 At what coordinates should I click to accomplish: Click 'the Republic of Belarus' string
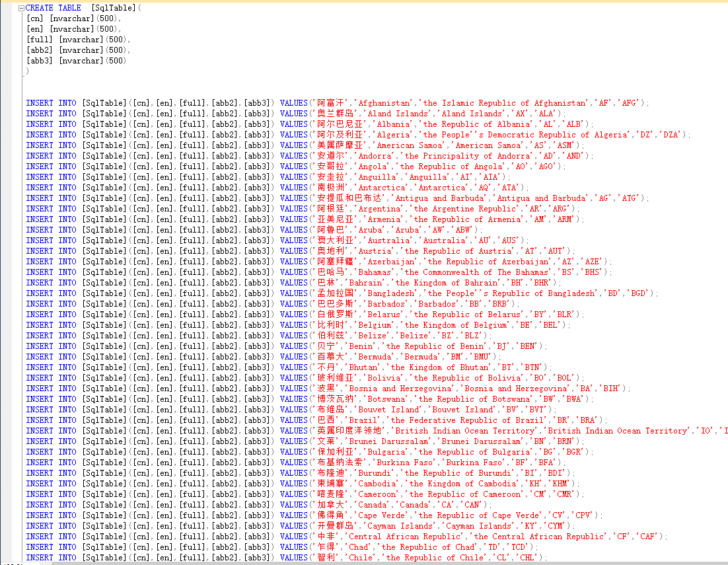point(467,315)
